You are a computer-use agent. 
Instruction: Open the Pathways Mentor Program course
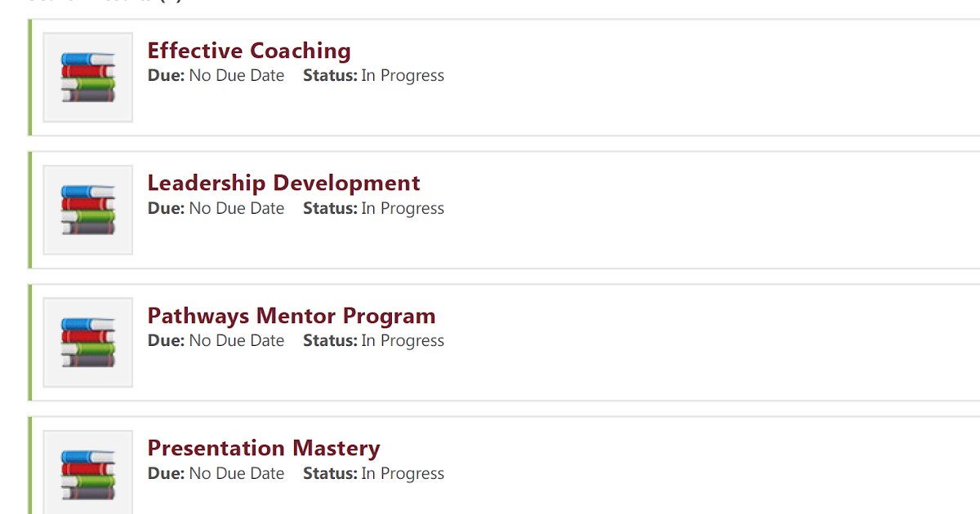tap(291, 316)
